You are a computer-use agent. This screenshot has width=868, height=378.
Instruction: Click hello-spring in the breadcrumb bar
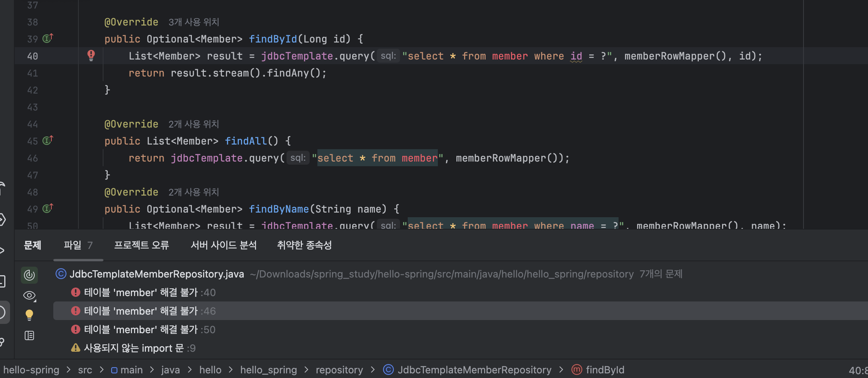click(x=31, y=370)
